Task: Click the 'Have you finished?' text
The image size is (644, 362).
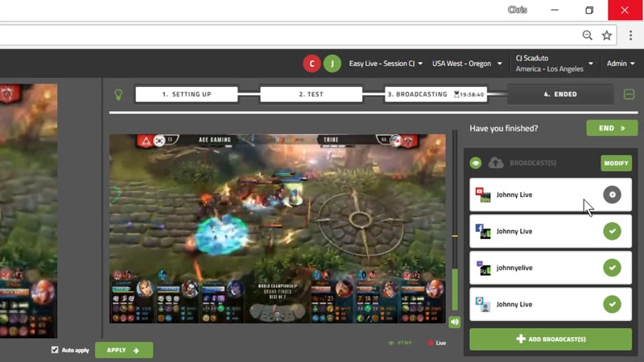Action: [504, 129]
